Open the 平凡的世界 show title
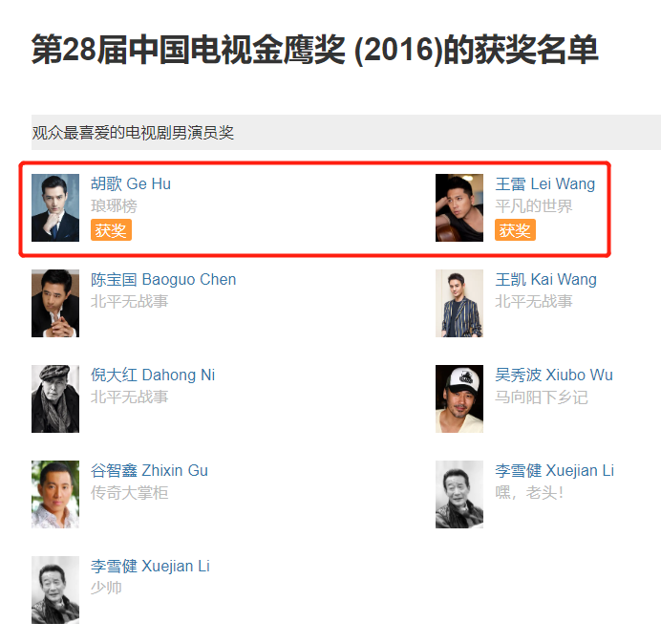 pos(534,205)
